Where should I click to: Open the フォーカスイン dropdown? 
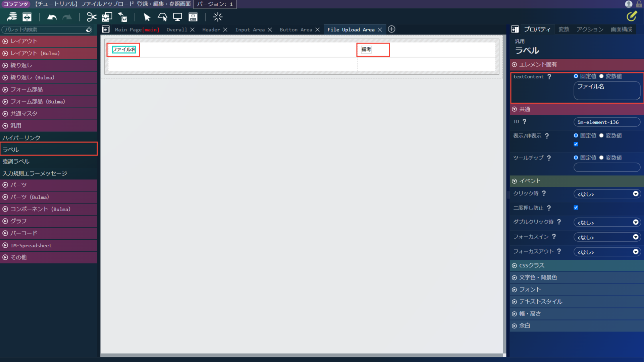[x=607, y=237]
